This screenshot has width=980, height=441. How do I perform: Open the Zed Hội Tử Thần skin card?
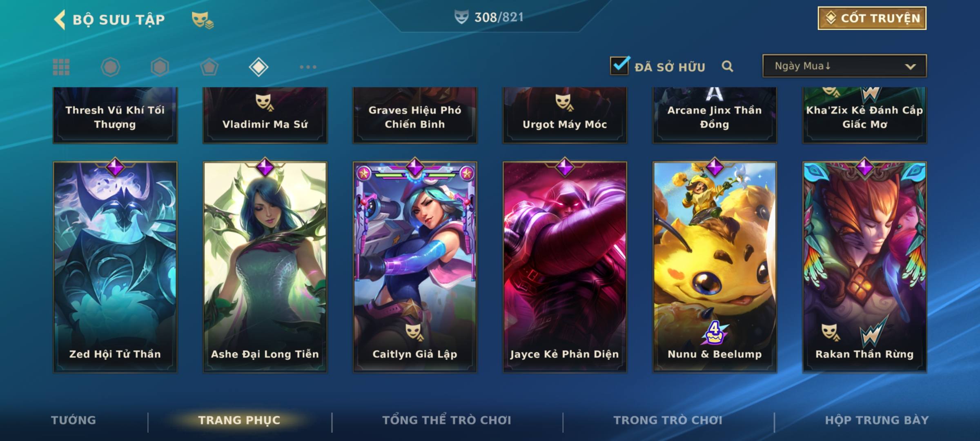(x=115, y=266)
